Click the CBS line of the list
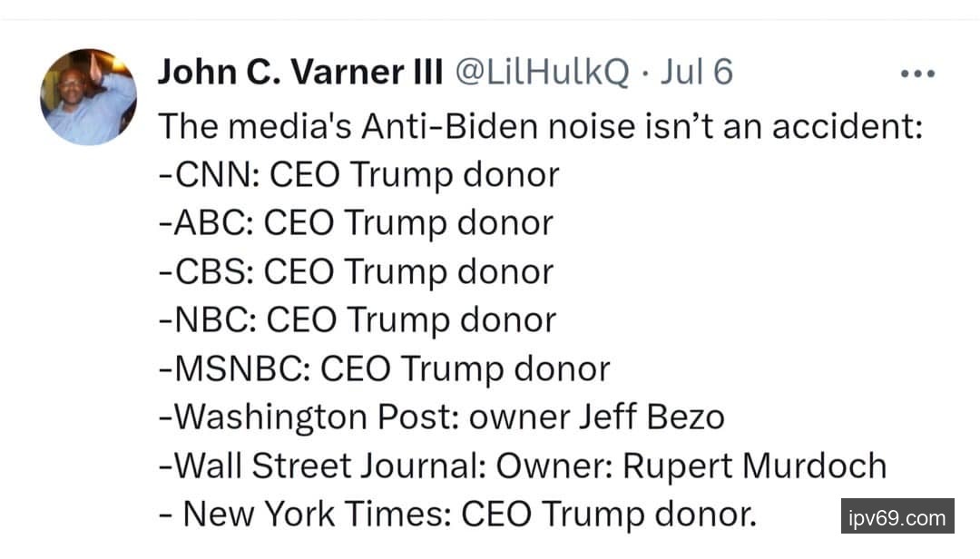This screenshot has width=980, height=559. (356, 272)
